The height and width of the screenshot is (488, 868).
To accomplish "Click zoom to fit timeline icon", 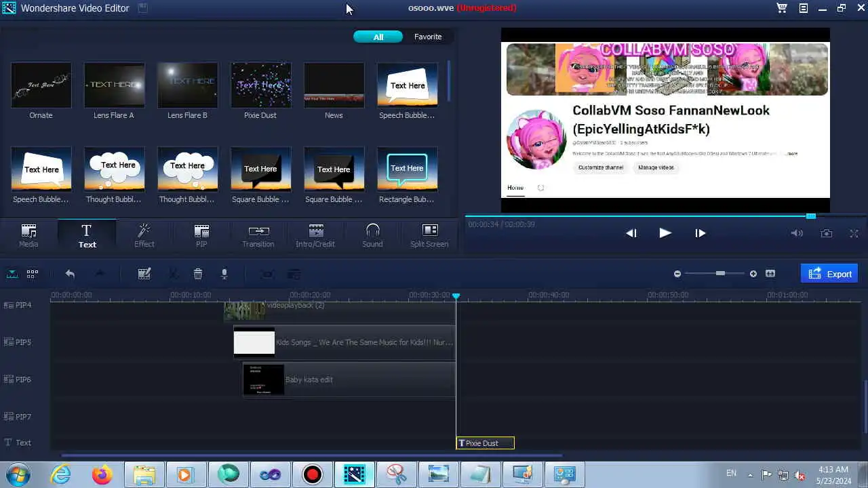I will pyautogui.click(x=770, y=274).
